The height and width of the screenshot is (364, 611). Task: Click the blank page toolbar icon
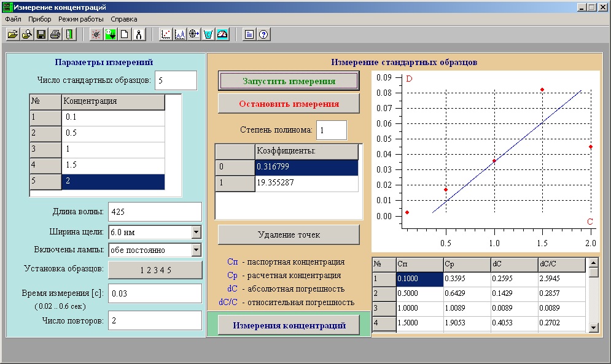tap(124, 34)
